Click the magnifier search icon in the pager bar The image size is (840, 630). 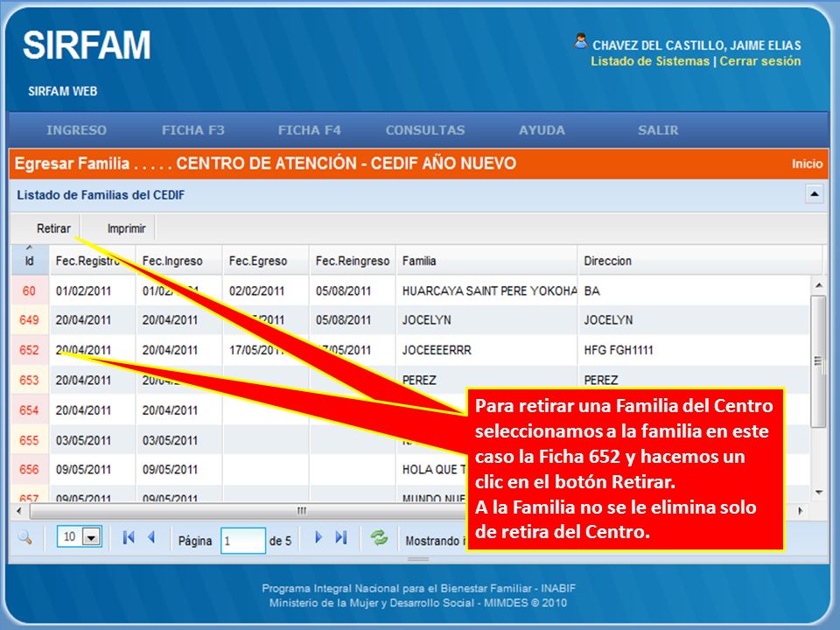[24, 536]
